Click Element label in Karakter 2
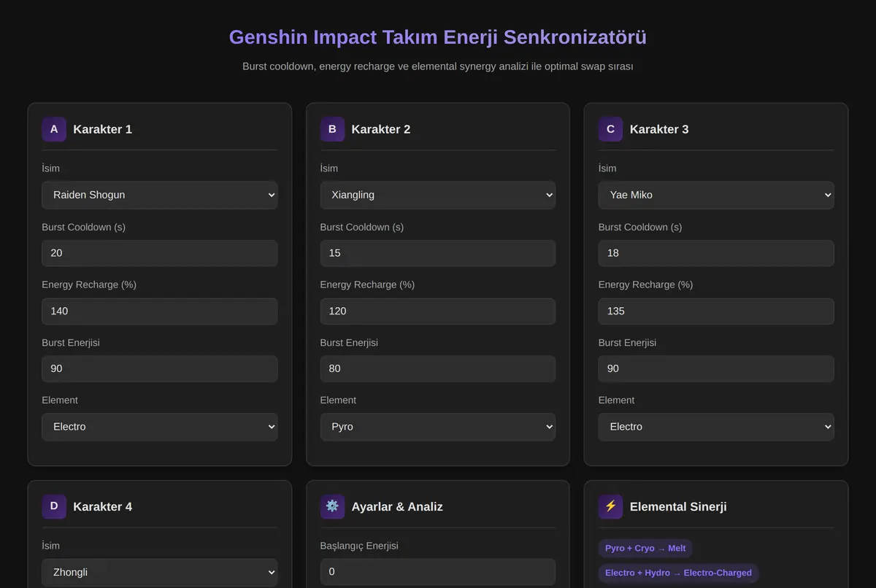This screenshot has height=588, width=876. [338, 400]
